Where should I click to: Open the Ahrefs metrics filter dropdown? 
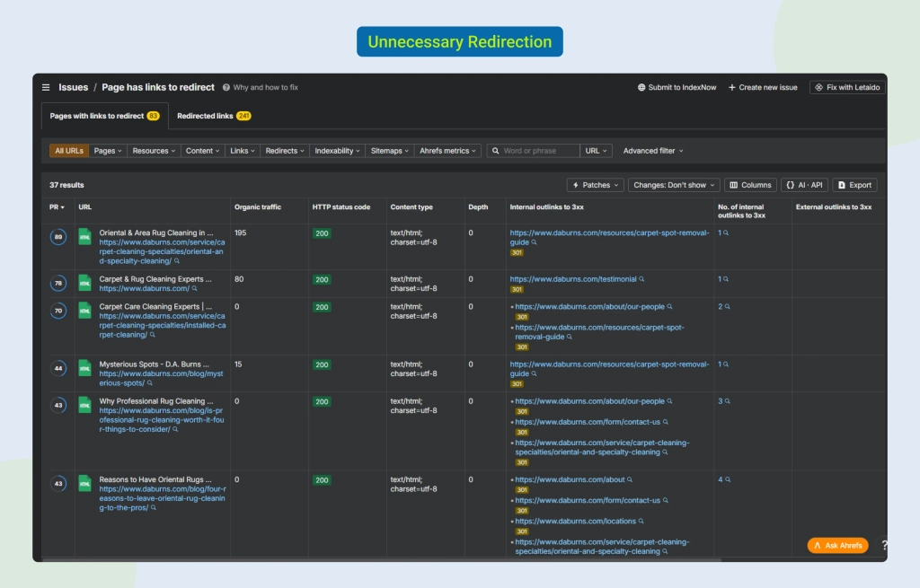click(x=447, y=151)
